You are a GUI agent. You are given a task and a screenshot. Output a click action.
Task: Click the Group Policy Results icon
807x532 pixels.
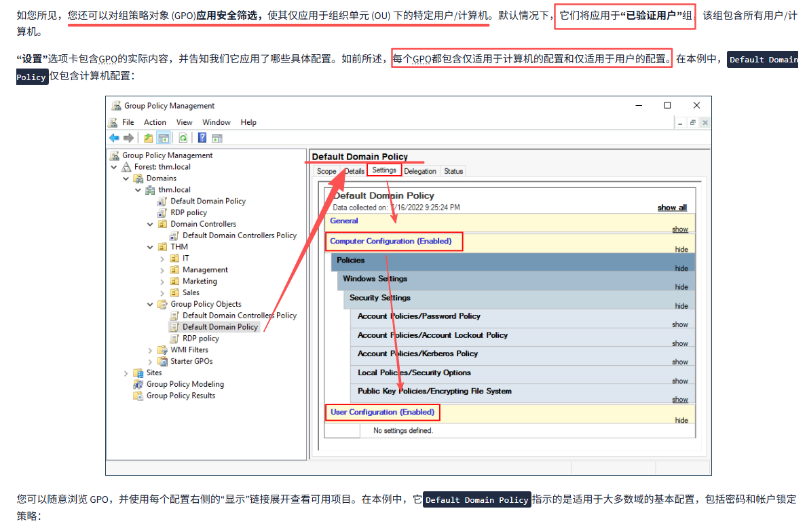(138, 396)
